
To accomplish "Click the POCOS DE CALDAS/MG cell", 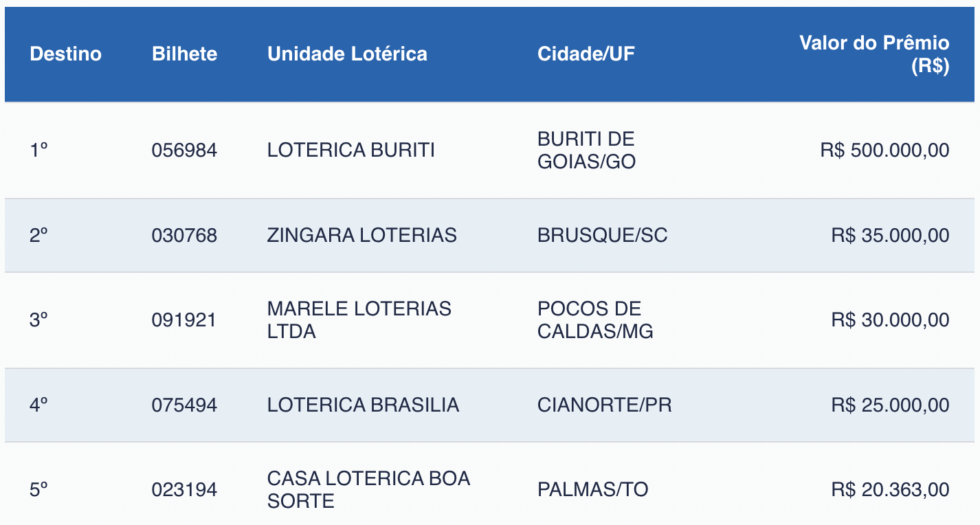I will pos(595,320).
